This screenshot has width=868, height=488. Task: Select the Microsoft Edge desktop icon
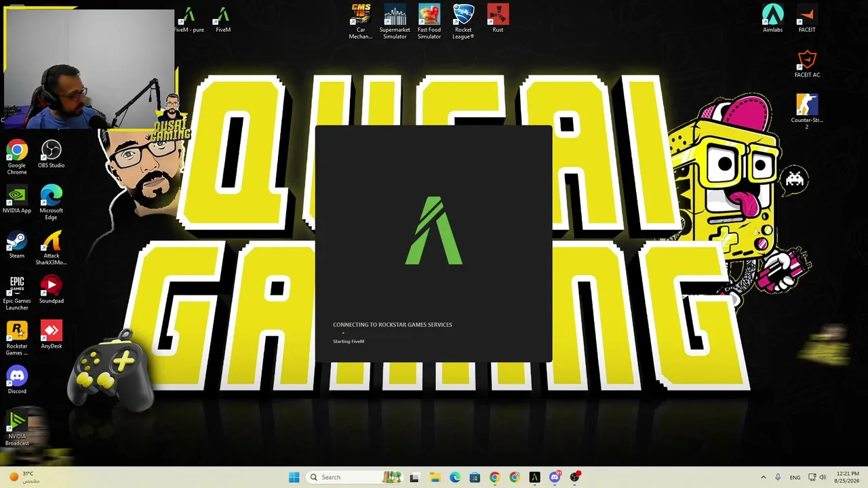point(51,203)
